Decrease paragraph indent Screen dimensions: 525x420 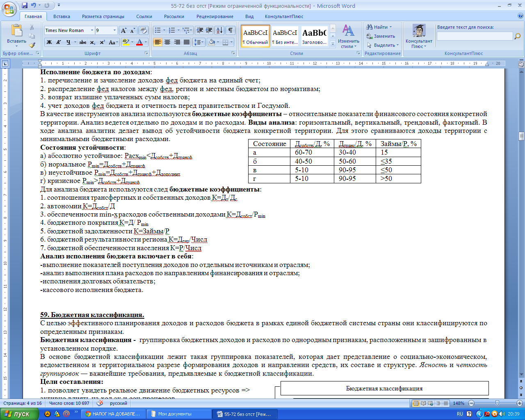point(200,30)
